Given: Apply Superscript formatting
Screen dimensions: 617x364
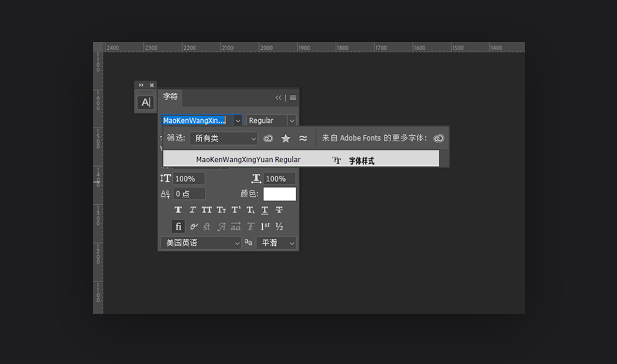Looking at the screenshot, I should [236, 210].
